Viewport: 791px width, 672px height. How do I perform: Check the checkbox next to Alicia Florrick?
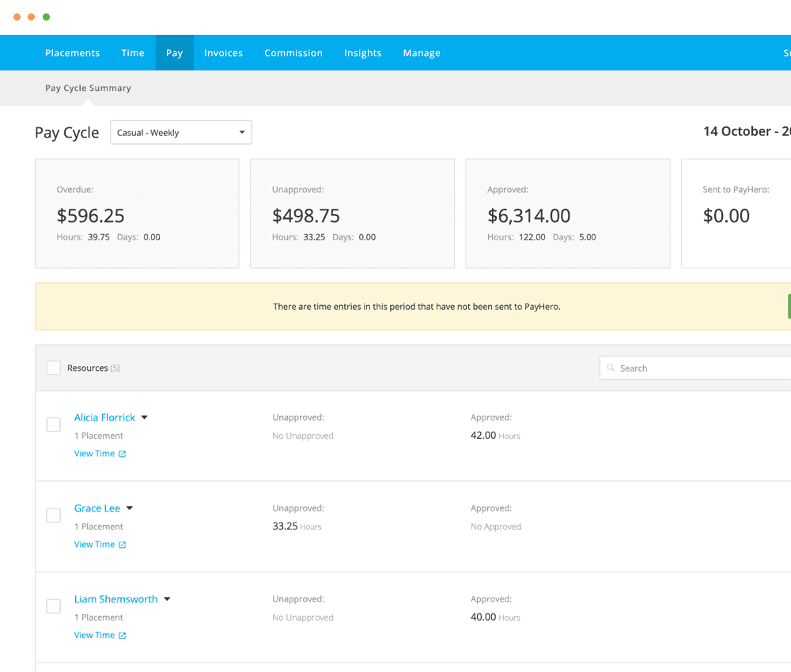(x=53, y=425)
